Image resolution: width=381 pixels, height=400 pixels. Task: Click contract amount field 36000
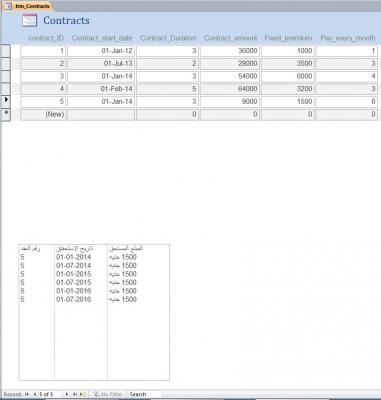click(230, 51)
